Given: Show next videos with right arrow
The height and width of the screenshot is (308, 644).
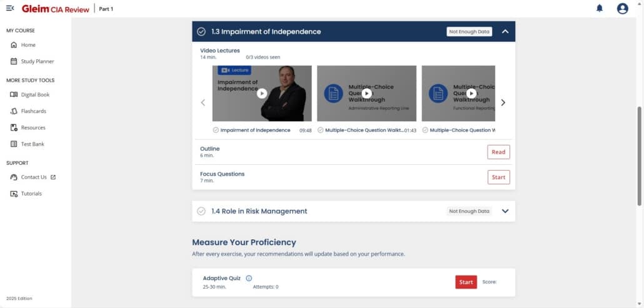Looking at the screenshot, I should [503, 102].
